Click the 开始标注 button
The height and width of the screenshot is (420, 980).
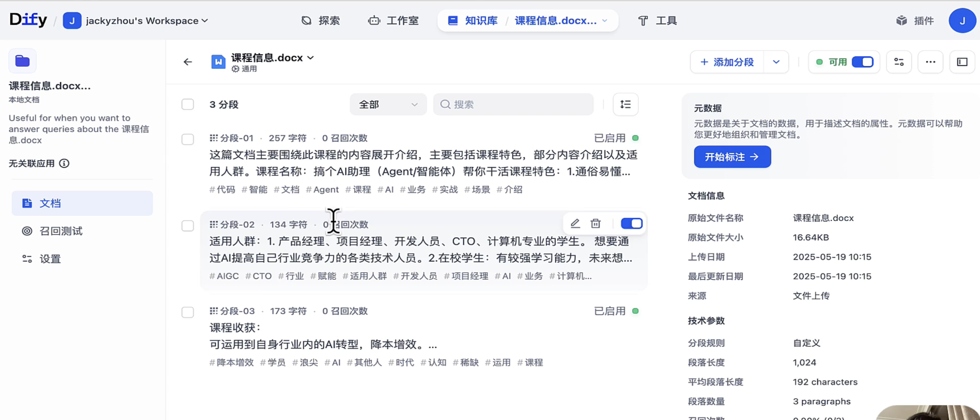pos(732,157)
